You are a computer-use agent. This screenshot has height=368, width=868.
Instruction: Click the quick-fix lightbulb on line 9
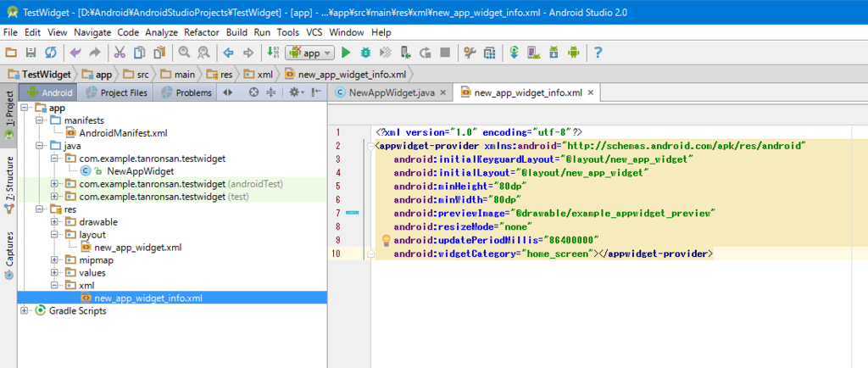387,241
